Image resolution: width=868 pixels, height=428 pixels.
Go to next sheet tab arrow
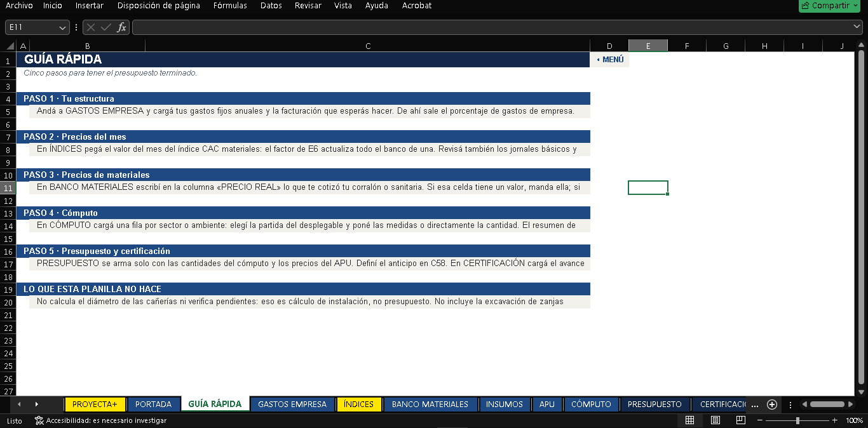tap(36, 405)
